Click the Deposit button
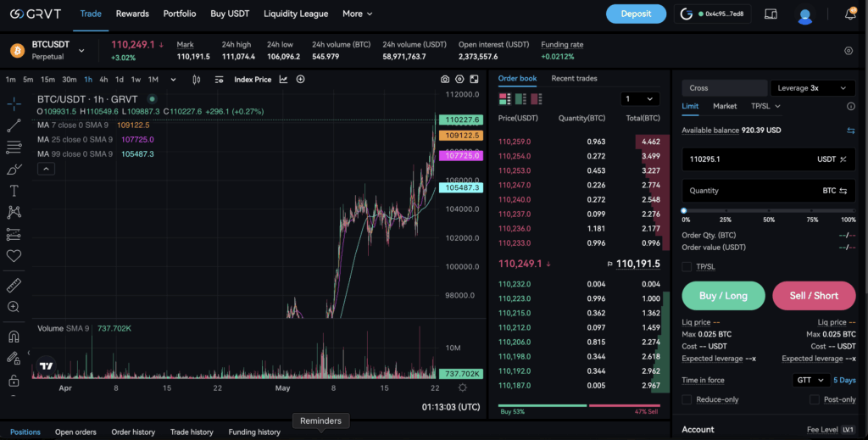Viewport: 868px width, 440px height. (636, 14)
